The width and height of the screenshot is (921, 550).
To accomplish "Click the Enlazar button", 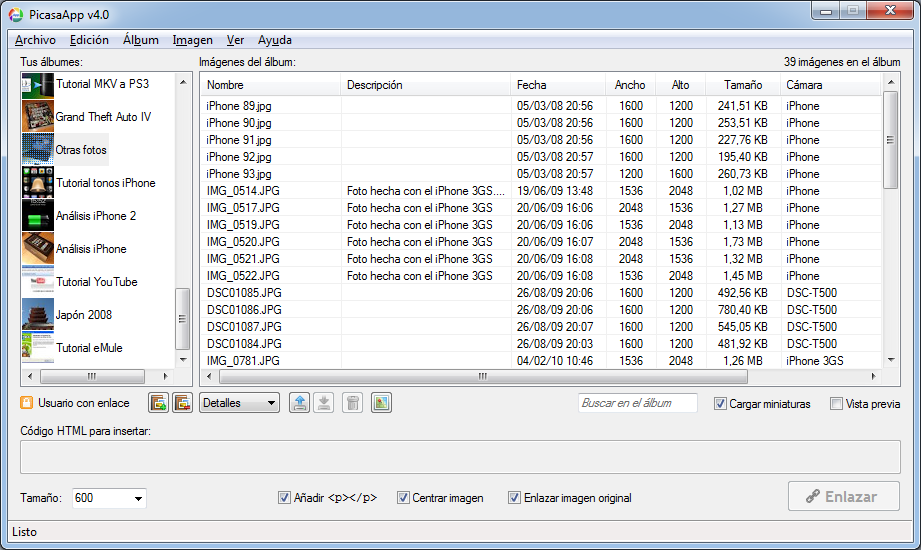I will pos(843,497).
